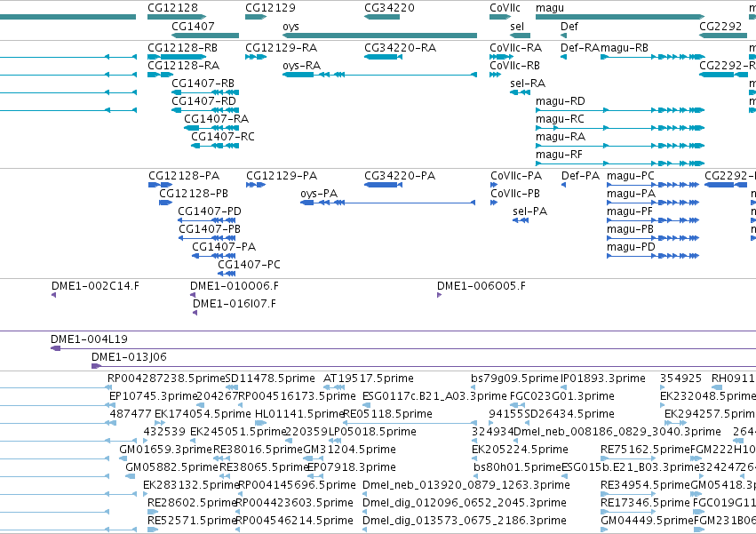The height and width of the screenshot is (534, 756).
Task: Select the Def gene
Action: (x=563, y=36)
